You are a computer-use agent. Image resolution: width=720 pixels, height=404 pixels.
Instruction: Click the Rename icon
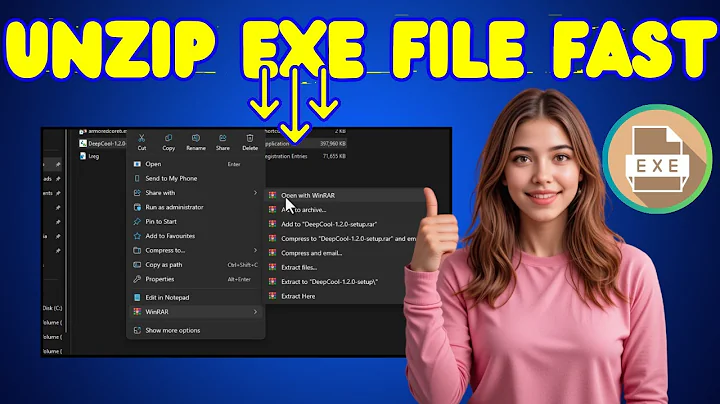click(x=196, y=138)
